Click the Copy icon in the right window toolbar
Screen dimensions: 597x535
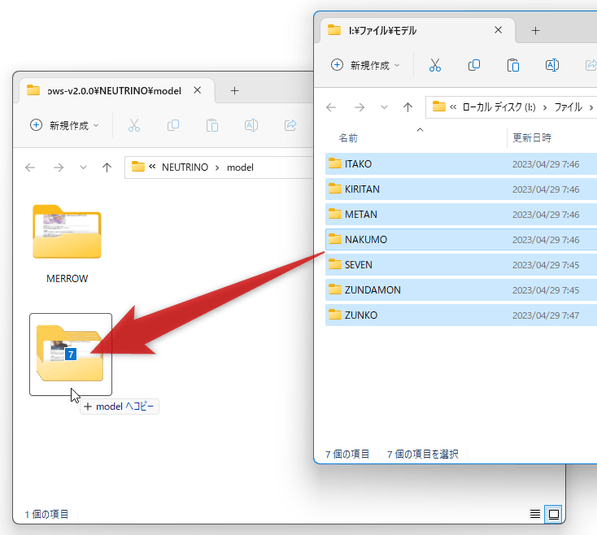tap(474, 65)
